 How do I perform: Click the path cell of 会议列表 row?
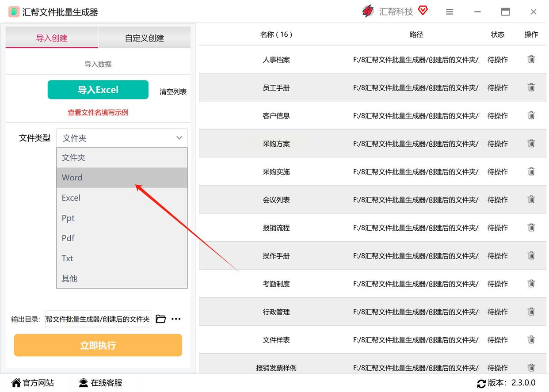coord(416,200)
